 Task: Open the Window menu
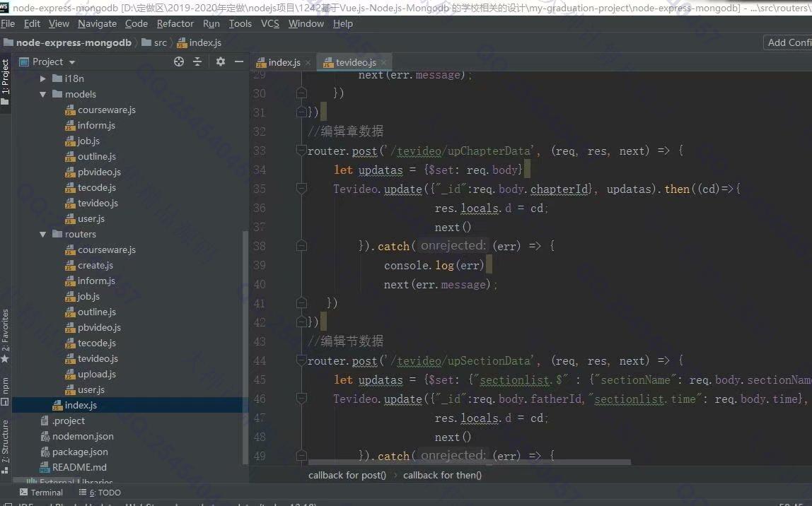(x=306, y=24)
